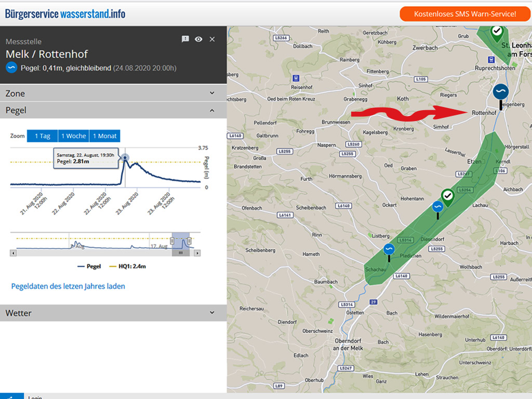Collapse the Pegel section

pos(113,110)
